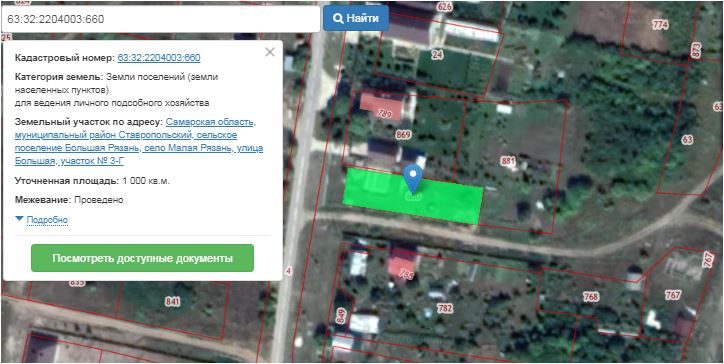Select parcel labeled 841 on the map
Image resolution: width=724 pixels, height=364 pixels.
172,302
